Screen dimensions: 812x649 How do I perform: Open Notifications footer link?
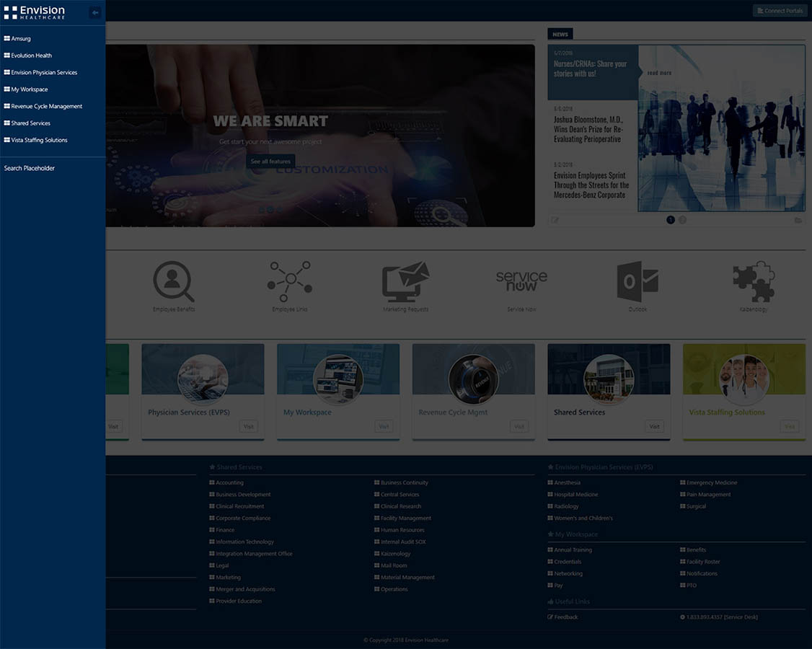point(699,574)
